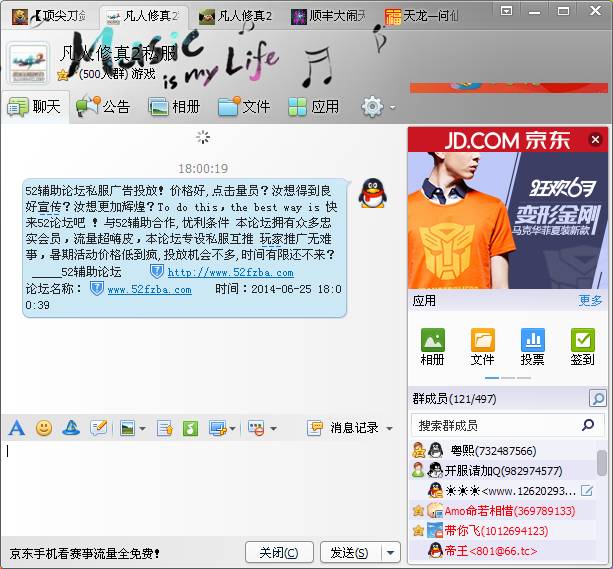The image size is (613, 569).
Task: Click the 18:00:19 timestamp
Action: click(203, 169)
